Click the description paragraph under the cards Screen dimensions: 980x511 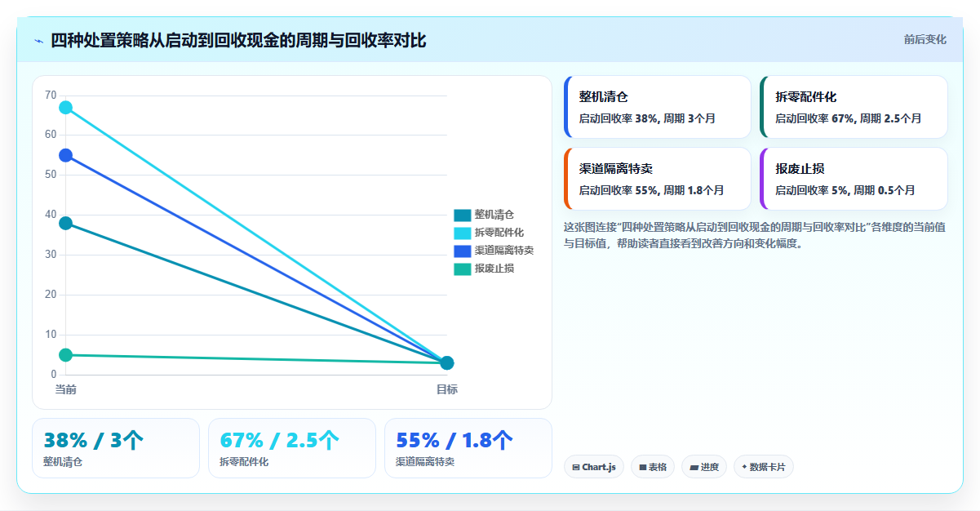(x=755, y=235)
